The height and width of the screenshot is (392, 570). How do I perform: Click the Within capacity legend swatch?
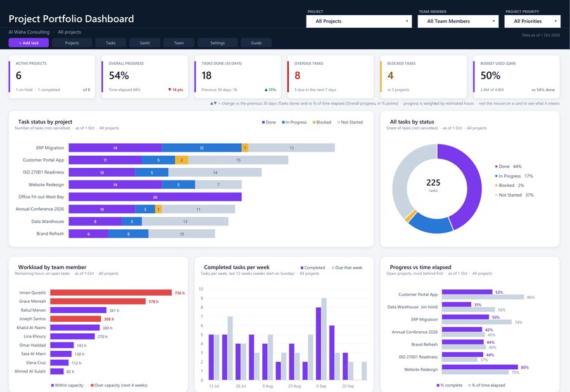tap(53, 385)
